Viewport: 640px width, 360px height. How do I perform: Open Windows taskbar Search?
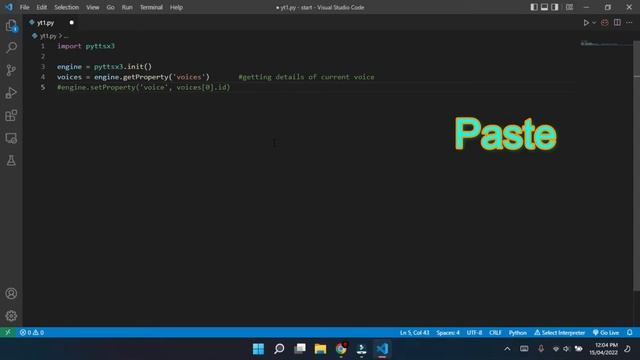[x=279, y=349]
